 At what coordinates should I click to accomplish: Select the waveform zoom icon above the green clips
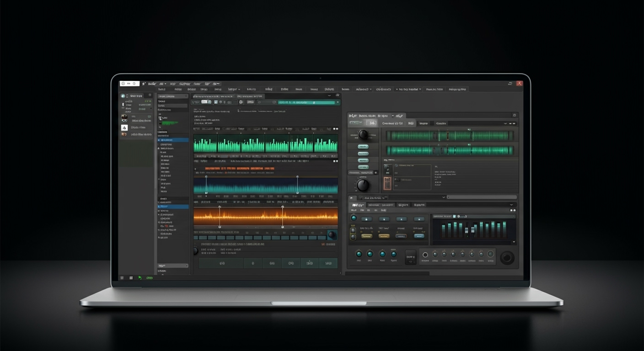(x=334, y=129)
